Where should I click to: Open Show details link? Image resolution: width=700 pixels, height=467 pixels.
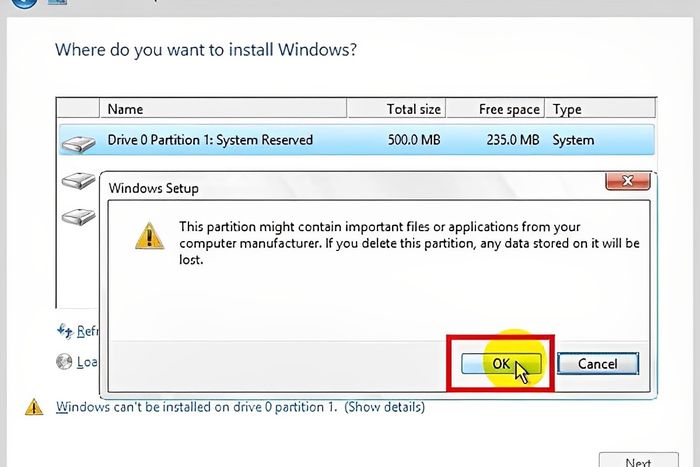pyautogui.click(x=384, y=407)
